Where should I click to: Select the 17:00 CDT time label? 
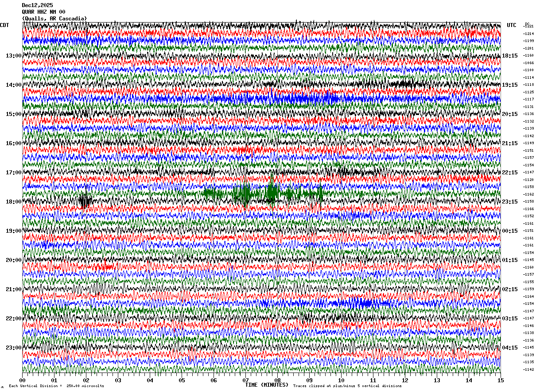pyautogui.click(x=13, y=173)
